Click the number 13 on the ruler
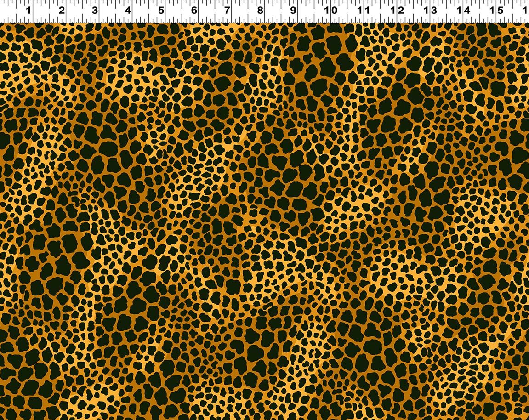 coord(429,10)
